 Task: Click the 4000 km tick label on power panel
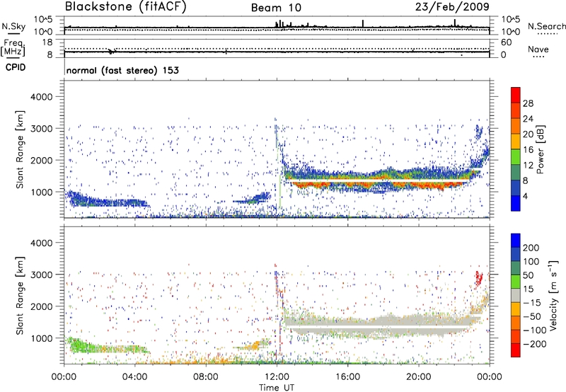click(42, 97)
